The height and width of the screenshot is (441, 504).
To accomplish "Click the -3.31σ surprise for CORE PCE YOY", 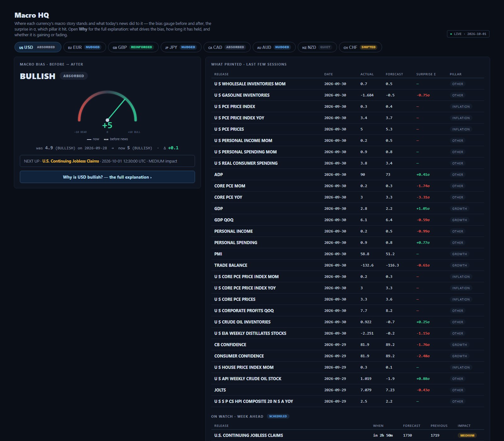I will coord(423,197).
